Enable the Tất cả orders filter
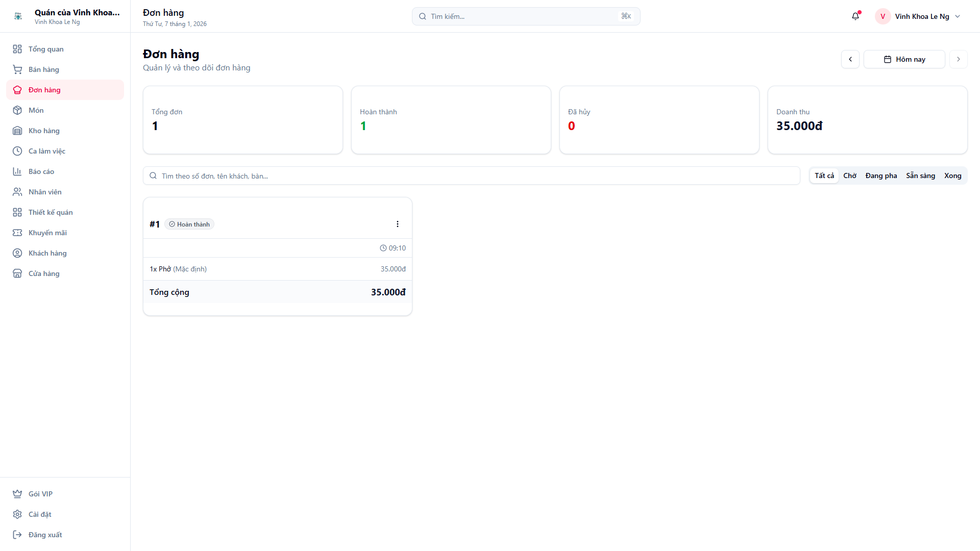Viewport: 980px width, 551px height. 824,176
